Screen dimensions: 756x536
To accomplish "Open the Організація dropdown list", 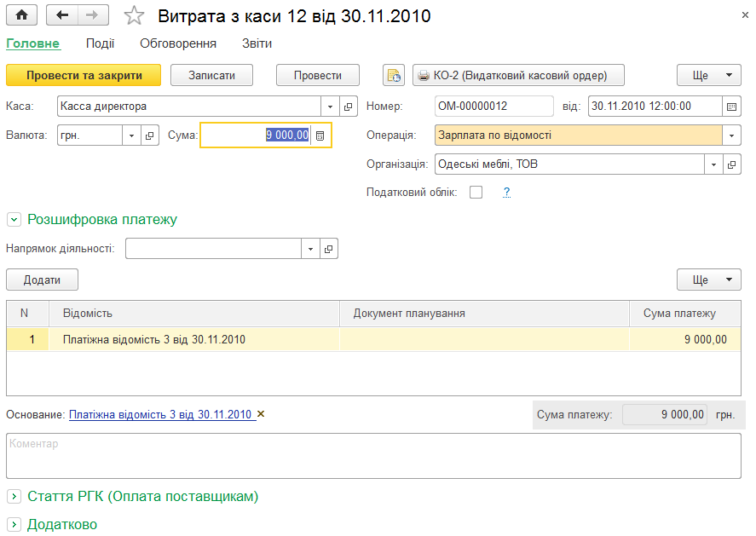I will point(713,164).
